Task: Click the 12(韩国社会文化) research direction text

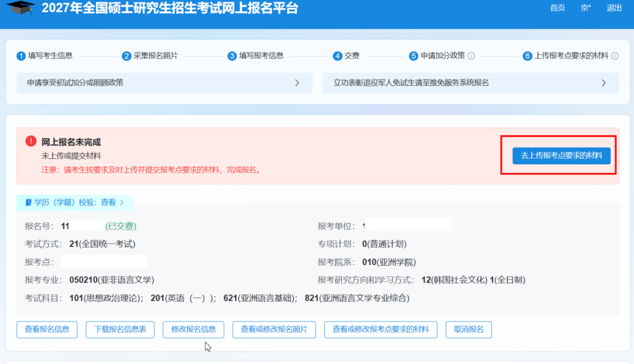Action: coord(454,280)
